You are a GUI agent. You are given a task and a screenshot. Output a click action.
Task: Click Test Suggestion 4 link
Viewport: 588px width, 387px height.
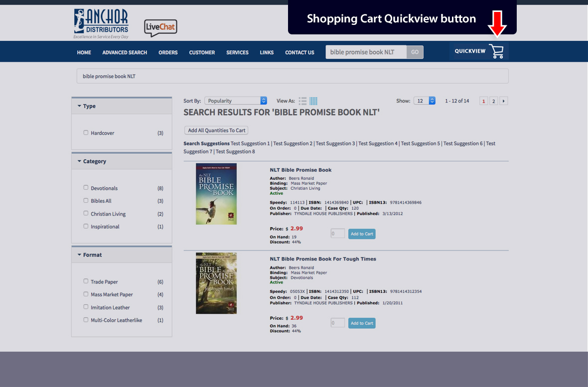[x=378, y=143]
